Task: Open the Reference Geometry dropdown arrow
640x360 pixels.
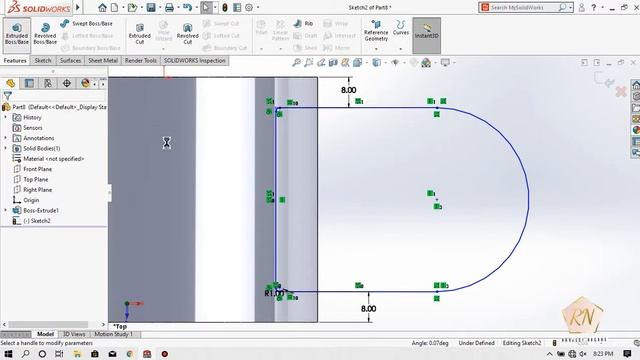Action: click(376, 49)
